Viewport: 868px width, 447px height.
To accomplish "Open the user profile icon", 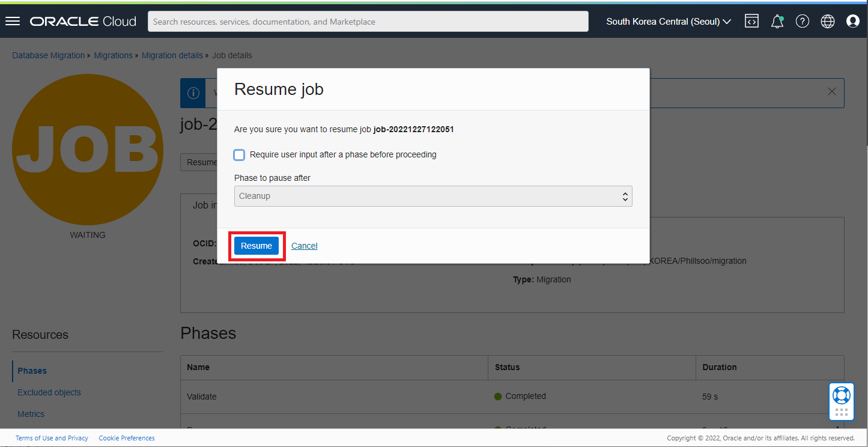I will point(853,22).
